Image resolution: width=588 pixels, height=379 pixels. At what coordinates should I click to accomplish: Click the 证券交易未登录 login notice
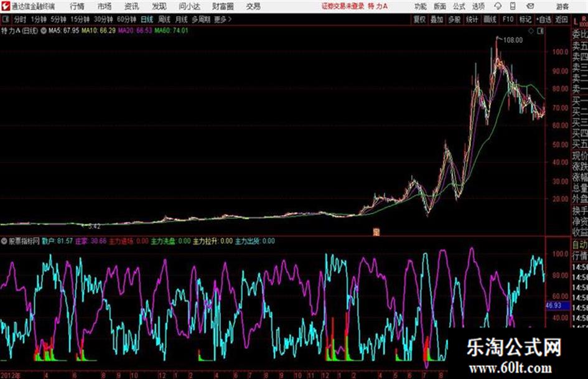[343, 6]
